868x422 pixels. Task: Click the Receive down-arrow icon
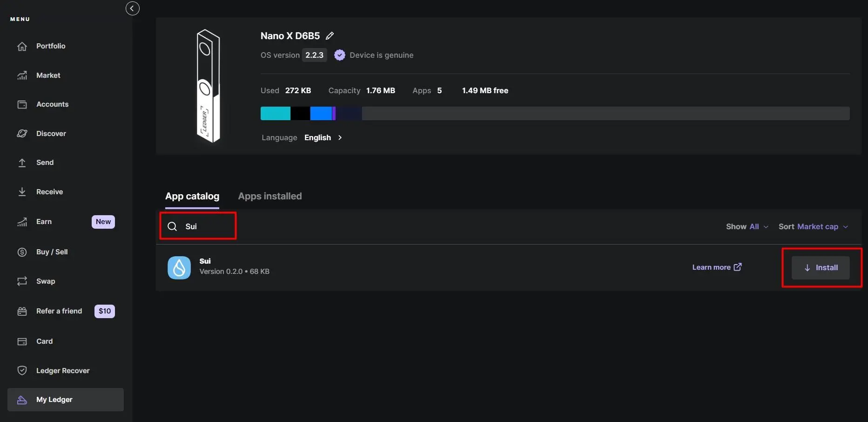coord(22,192)
